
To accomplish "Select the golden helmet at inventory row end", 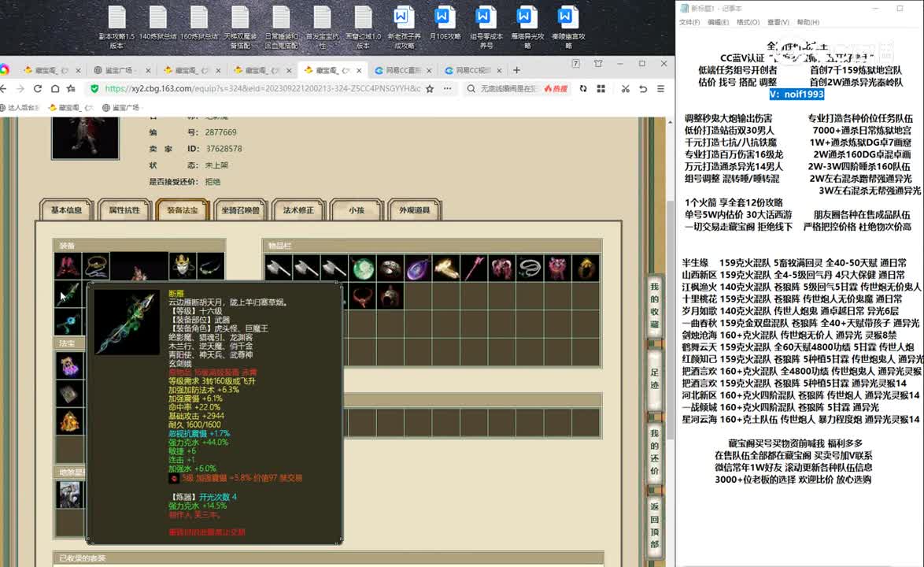I will point(586,269).
